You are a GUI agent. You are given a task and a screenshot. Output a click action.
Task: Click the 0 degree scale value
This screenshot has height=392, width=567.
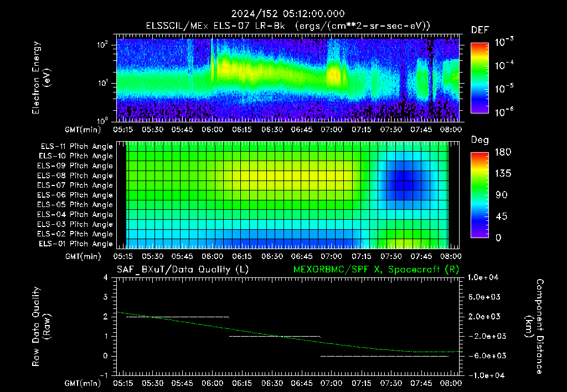click(x=498, y=238)
